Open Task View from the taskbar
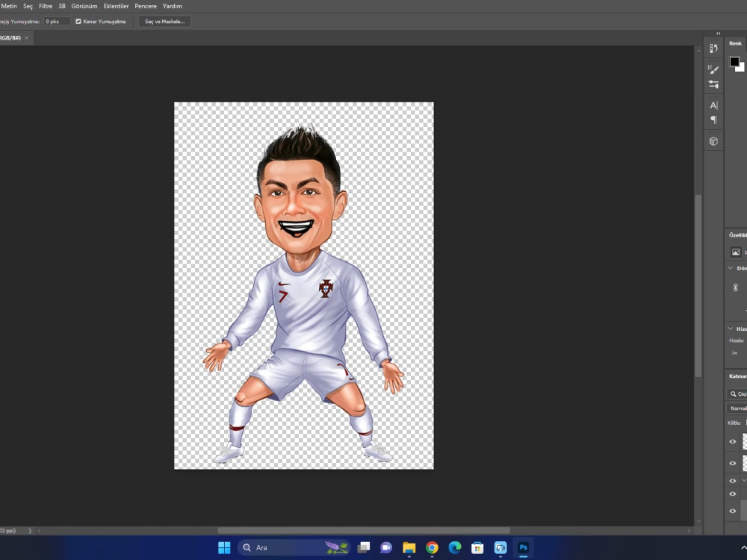The image size is (747, 560). [364, 547]
